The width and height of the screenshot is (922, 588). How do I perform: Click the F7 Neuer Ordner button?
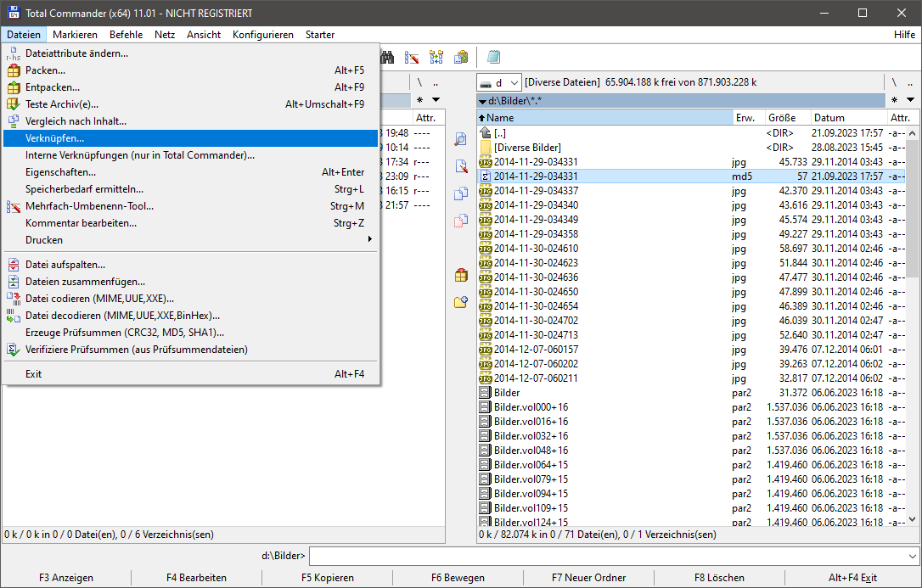coord(588,578)
